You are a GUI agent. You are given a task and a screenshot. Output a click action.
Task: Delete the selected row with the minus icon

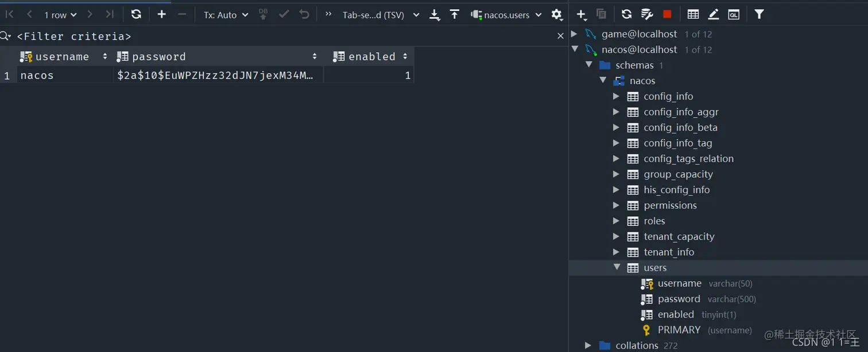click(182, 14)
